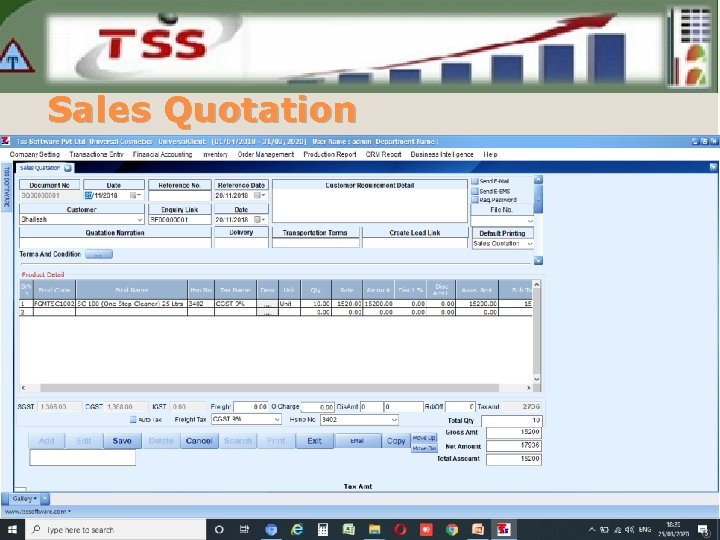Click the Desc ellipsis button in row 2
Viewport: 720px width, 540px height.
pyautogui.click(x=267, y=312)
